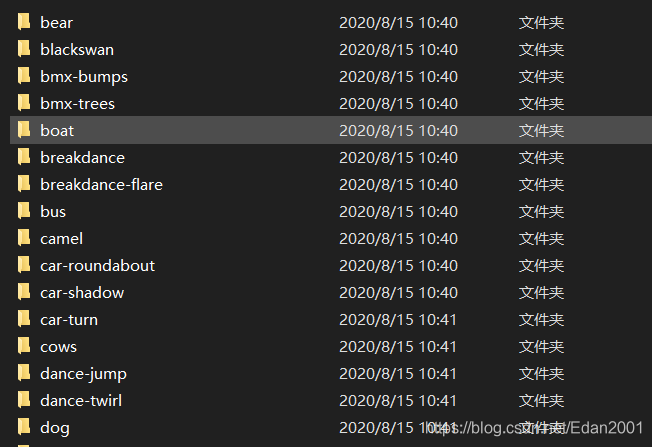Open the bmx-trees folder name
The height and width of the screenshot is (447, 652).
(x=77, y=103)
